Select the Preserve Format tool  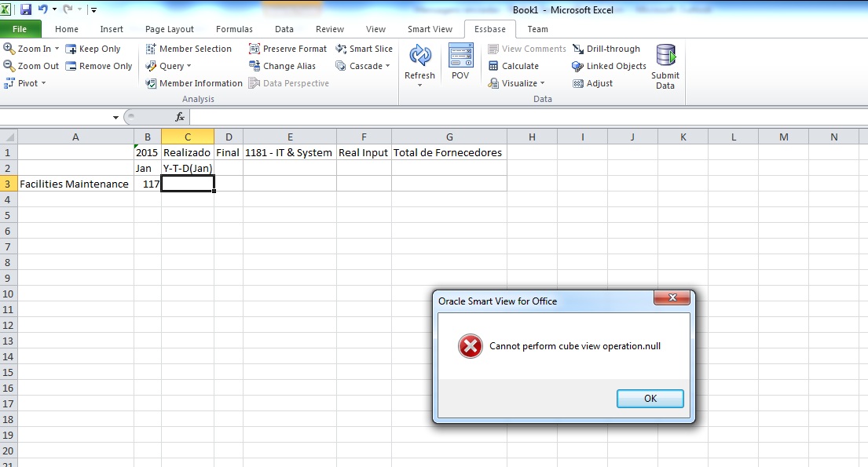(x=288, y=48)
